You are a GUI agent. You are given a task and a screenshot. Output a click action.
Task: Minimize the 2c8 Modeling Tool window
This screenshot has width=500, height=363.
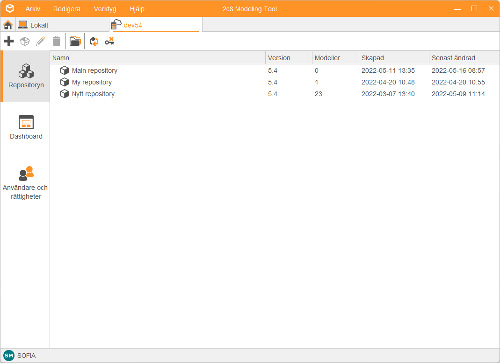457,9
